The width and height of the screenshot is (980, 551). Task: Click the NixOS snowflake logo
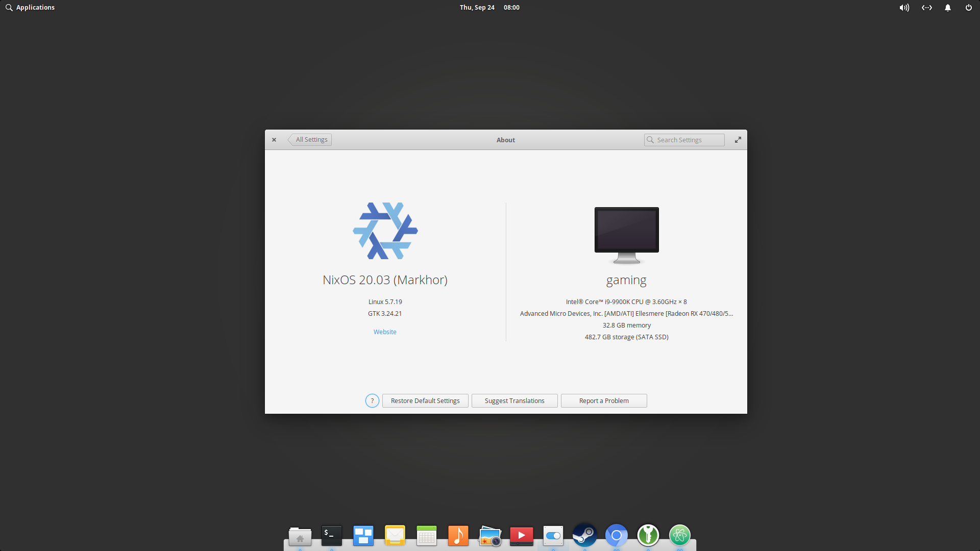tap(385, 231)
